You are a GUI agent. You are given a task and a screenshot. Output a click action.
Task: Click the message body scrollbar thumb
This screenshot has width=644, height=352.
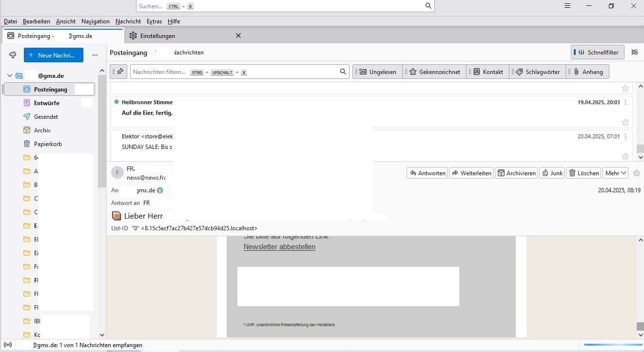pos(640,326)
